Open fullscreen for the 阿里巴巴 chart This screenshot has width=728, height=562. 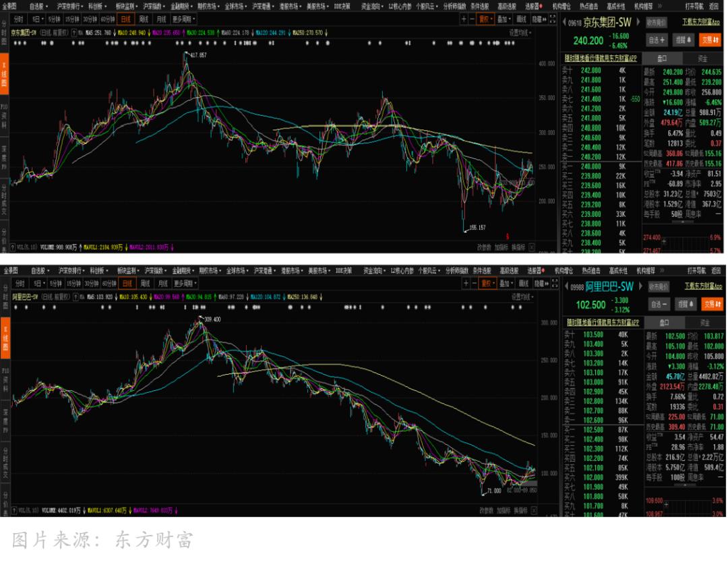tap(555, 283)
